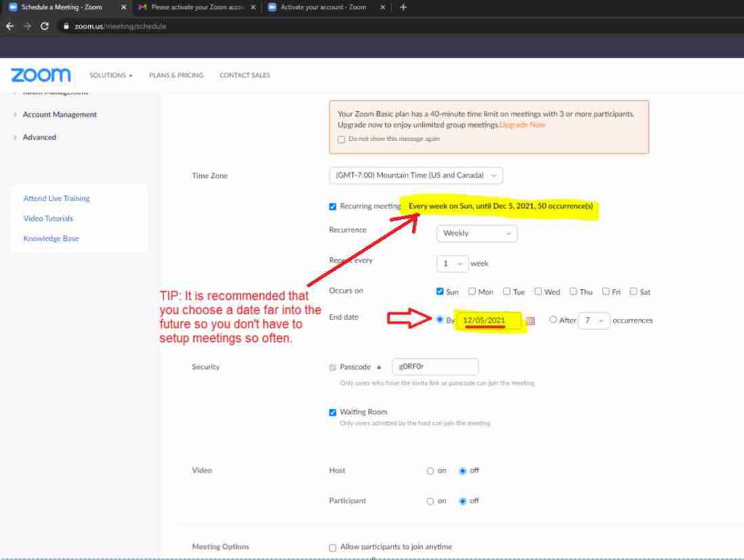
Task: Expand Advanced section in sidebar
Action: 39,137
